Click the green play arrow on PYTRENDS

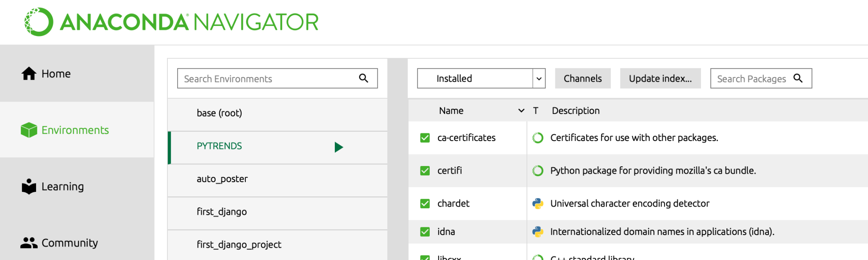point(339,147)
